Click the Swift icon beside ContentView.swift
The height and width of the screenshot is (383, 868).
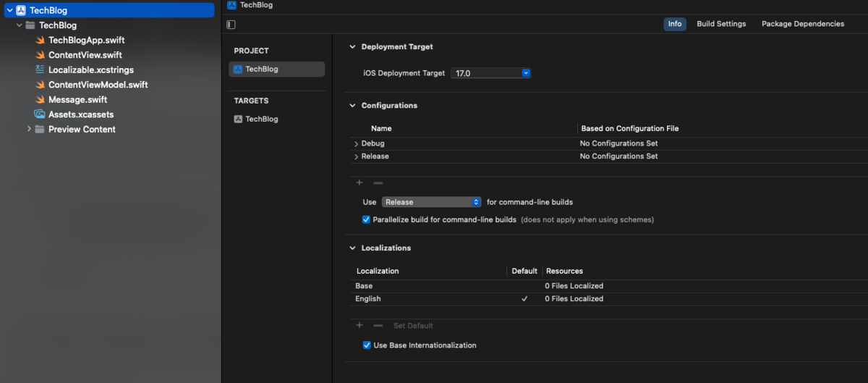pyautogui.click(x=41, y=55)
